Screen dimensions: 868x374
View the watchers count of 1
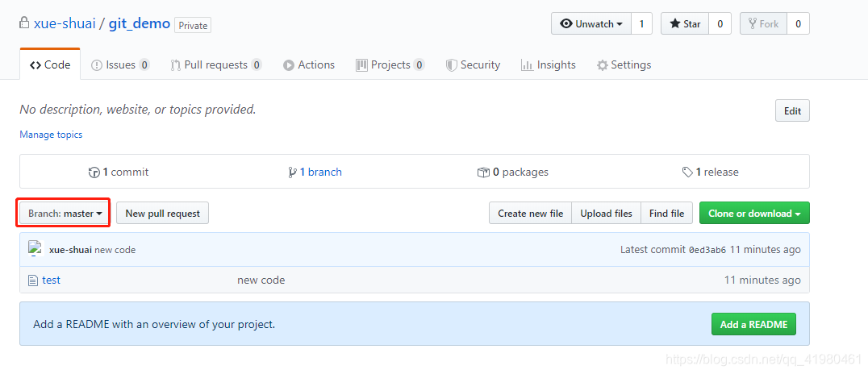tap(641, 24)
